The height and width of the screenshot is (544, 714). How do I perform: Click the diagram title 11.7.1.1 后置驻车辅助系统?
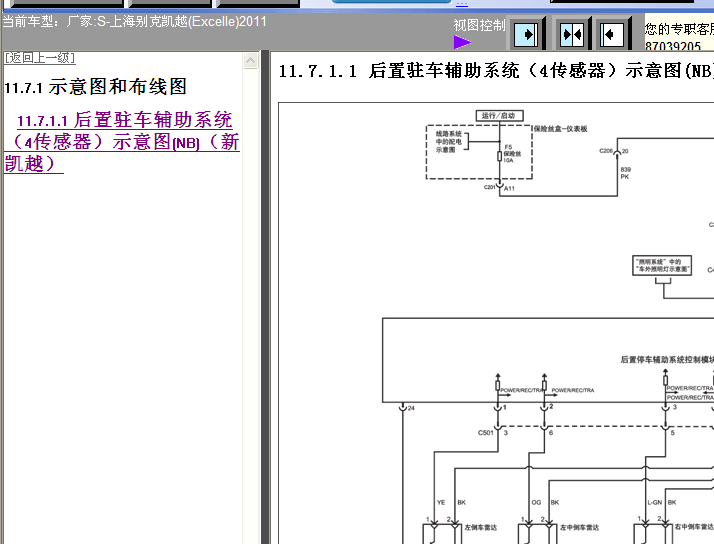coord(495,71)
